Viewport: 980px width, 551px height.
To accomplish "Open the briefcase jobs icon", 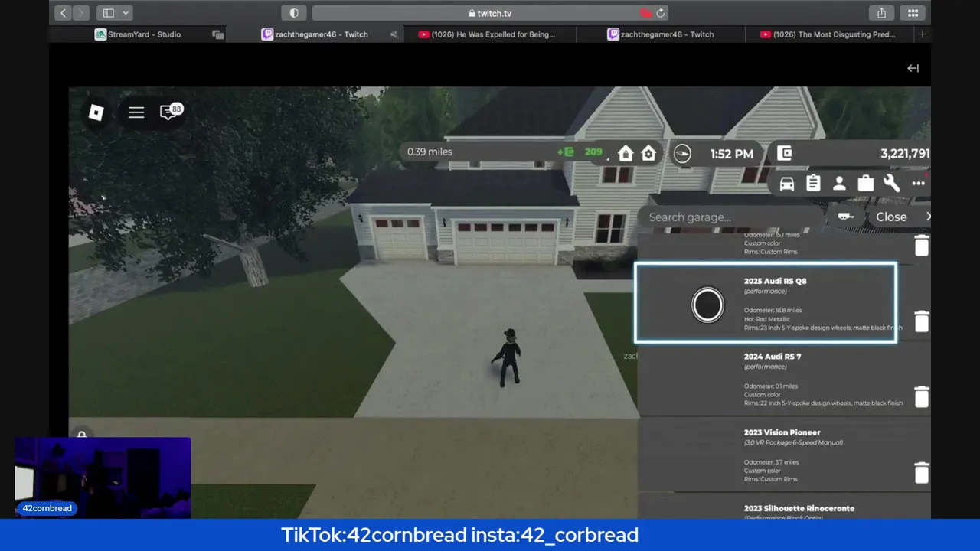I will tap(865, 183).
